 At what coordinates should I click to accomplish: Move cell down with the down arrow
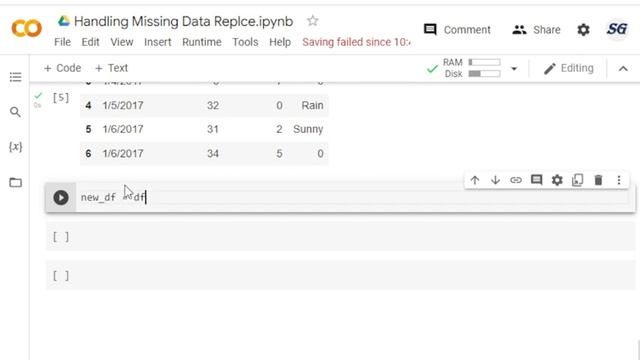[495, 180]
